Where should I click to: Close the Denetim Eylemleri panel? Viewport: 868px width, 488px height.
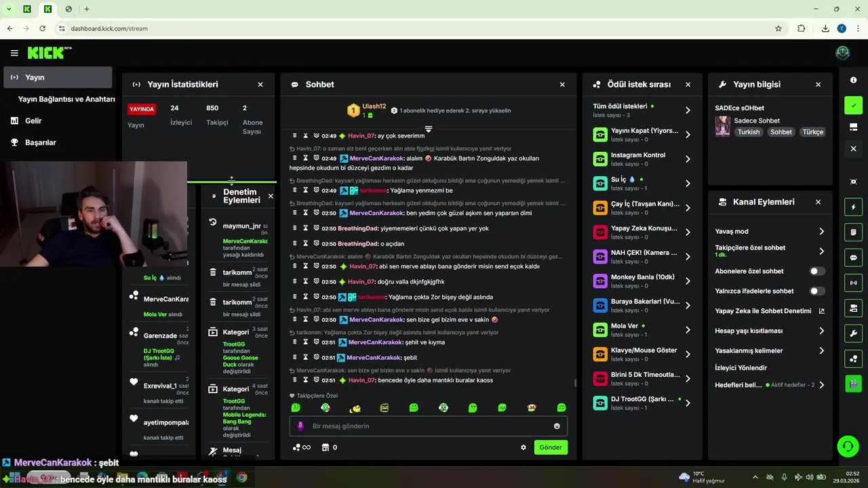point(271,196)
